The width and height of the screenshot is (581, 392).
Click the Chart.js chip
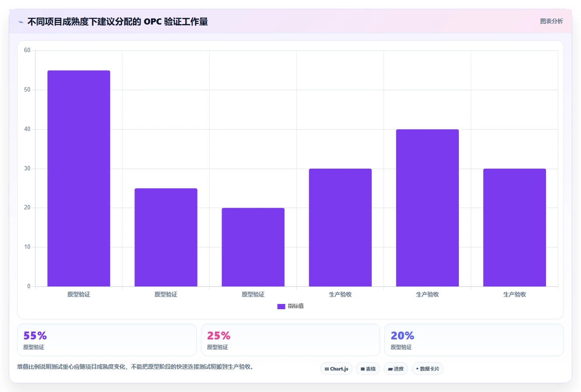tap(336, 369)
